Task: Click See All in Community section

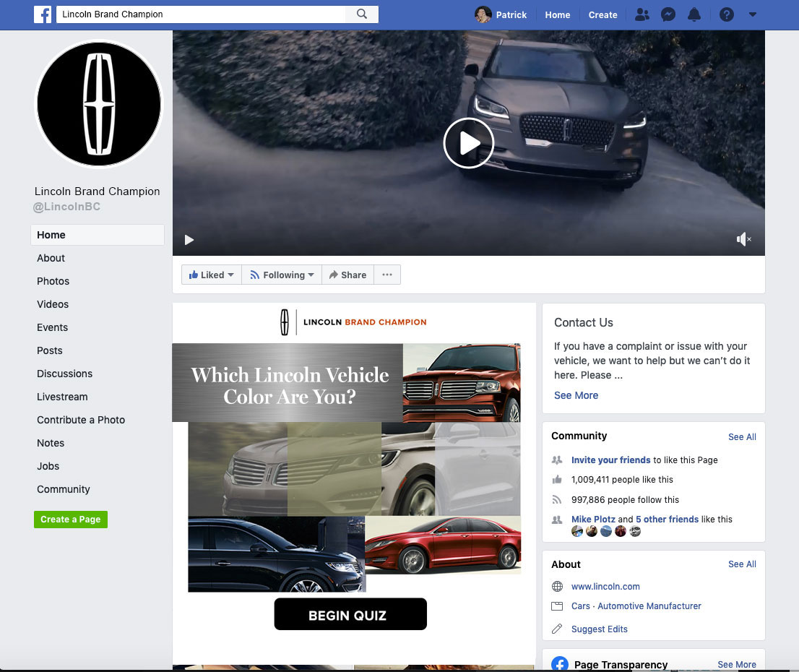Action: [x=742, y=437]
